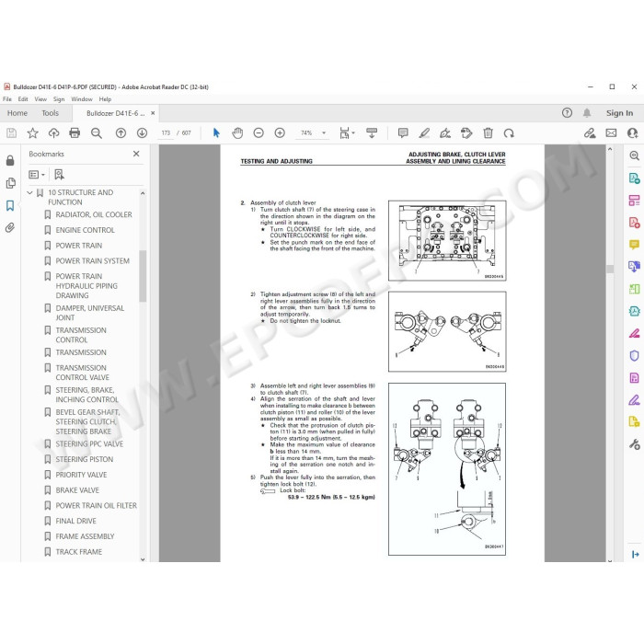Open TRANSMISSION CONTROL VALVE bookmark
The image size is (644, 644).
tap(82, 373)
